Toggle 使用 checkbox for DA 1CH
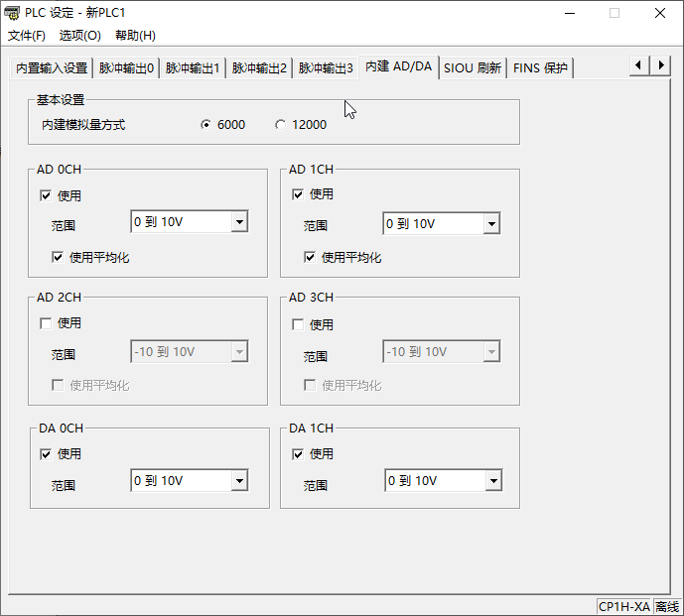Image resolution: width=684 pixels, height=616 pixels. tap(298, 454)
